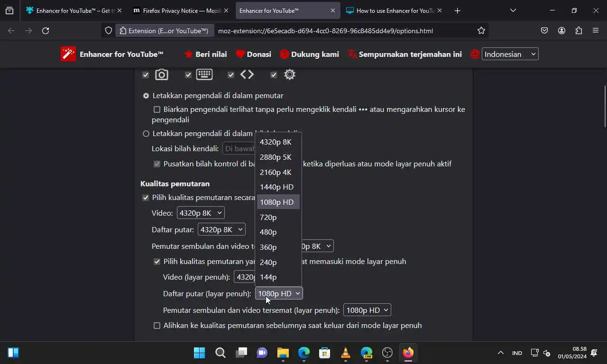
Task: Show hidden system tray icons
Action: 500,353
